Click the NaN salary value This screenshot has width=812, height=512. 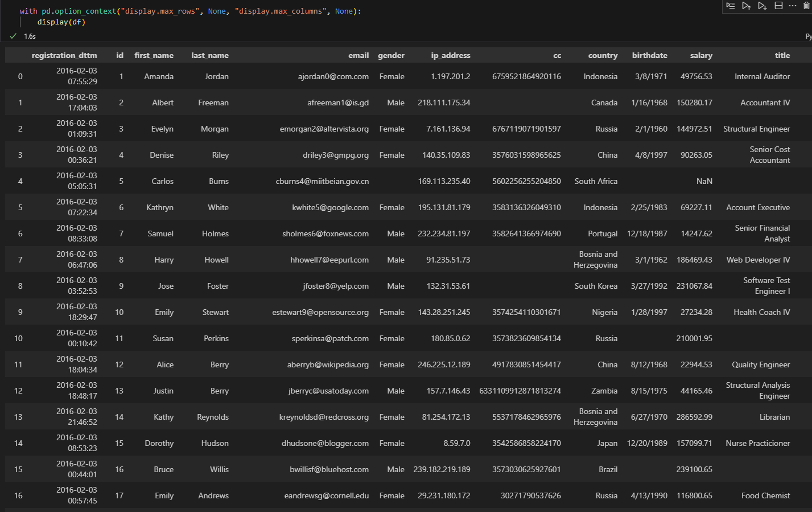(704, 181)
